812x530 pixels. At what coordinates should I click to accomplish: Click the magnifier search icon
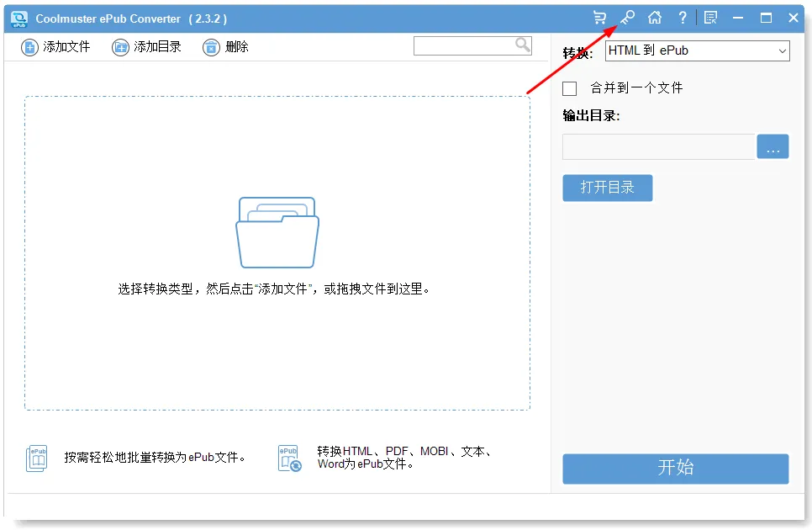pyautogui.click(x=523, y=45)
